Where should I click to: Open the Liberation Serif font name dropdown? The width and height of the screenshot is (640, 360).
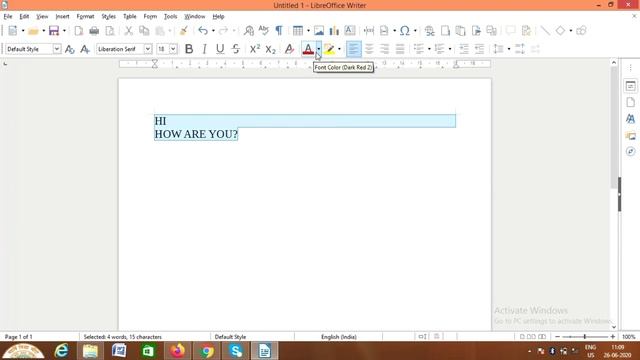tap(148, 49)
